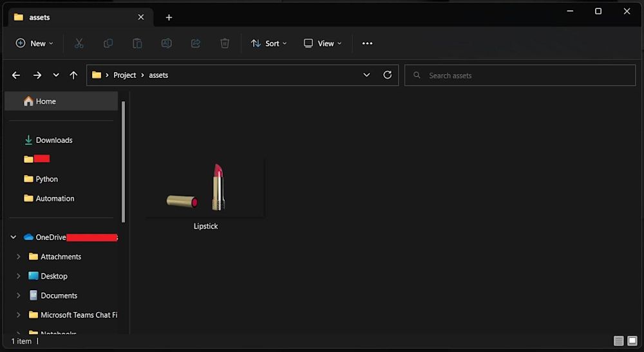Go up one folder level
This screenshot has width=644, height=352.
pos(73,75)
